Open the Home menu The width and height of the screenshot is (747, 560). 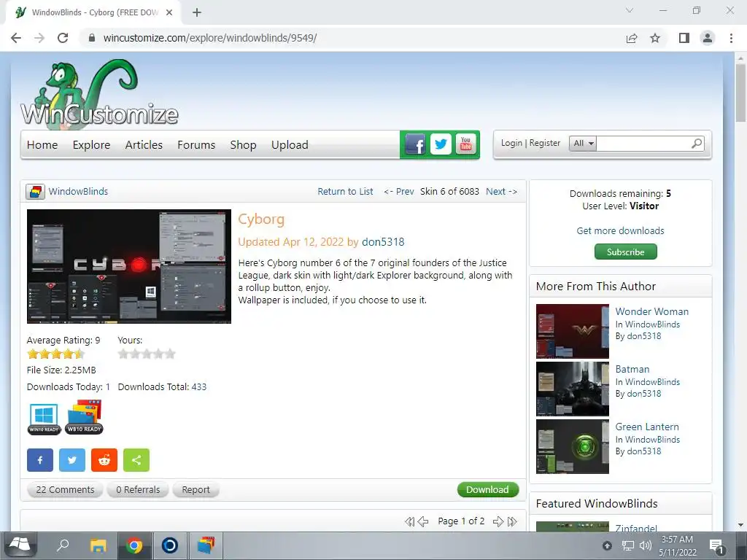(42, 145)
